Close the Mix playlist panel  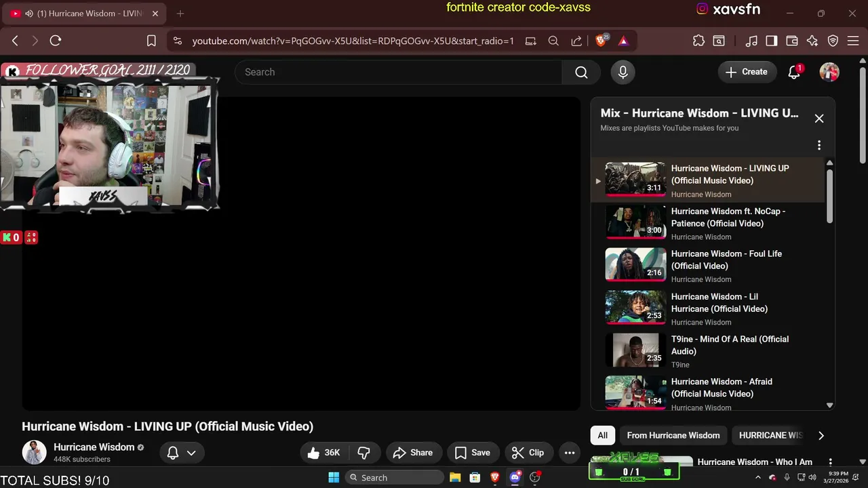[819, 119]
